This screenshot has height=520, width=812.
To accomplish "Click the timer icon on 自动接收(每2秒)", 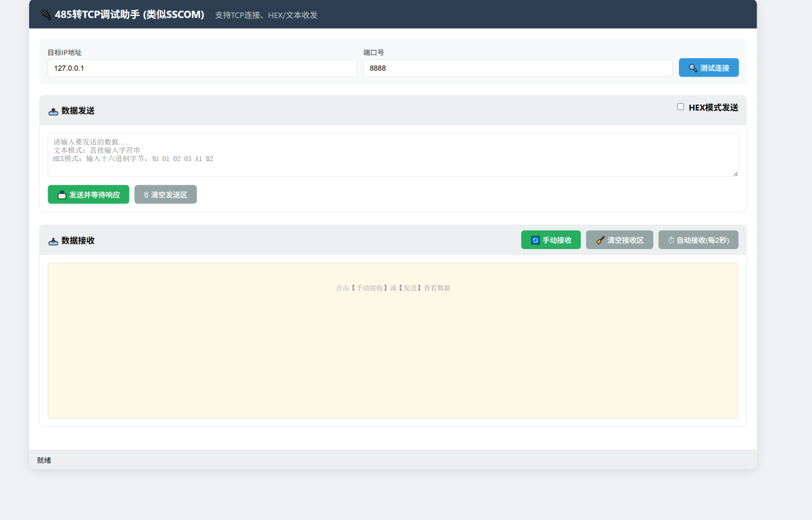I will pyautogui.click(x=671, y=240).
